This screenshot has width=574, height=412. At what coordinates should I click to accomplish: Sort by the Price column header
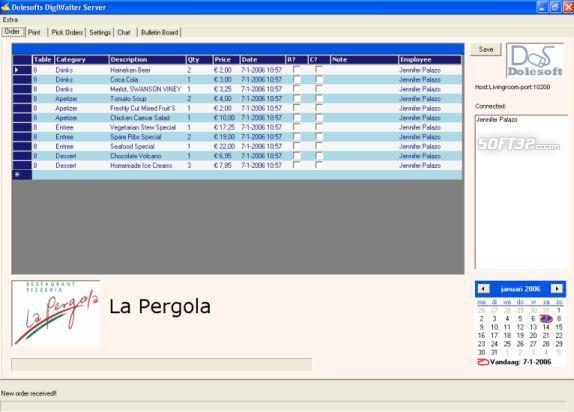226,60
